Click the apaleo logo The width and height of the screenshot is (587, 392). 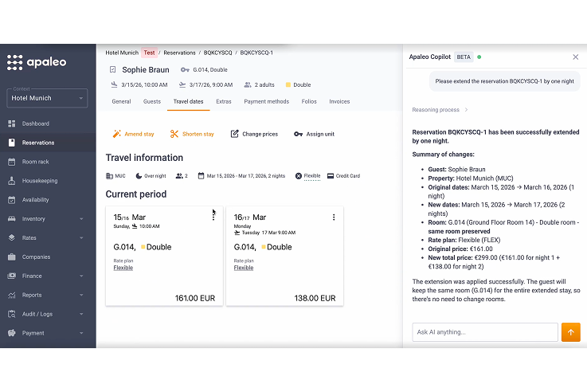click(36, 62)
